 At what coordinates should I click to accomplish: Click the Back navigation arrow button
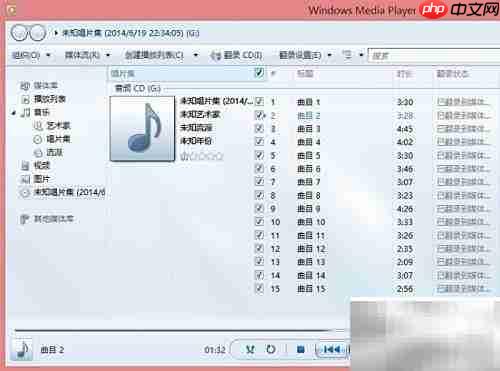(20, 33)
